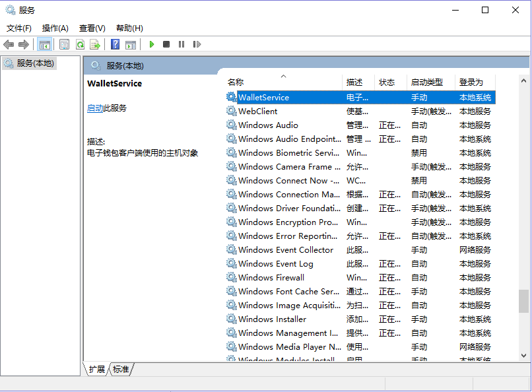
Task: Click gear icon beside Windows Installer row
Action: click(x=232, y=319)
